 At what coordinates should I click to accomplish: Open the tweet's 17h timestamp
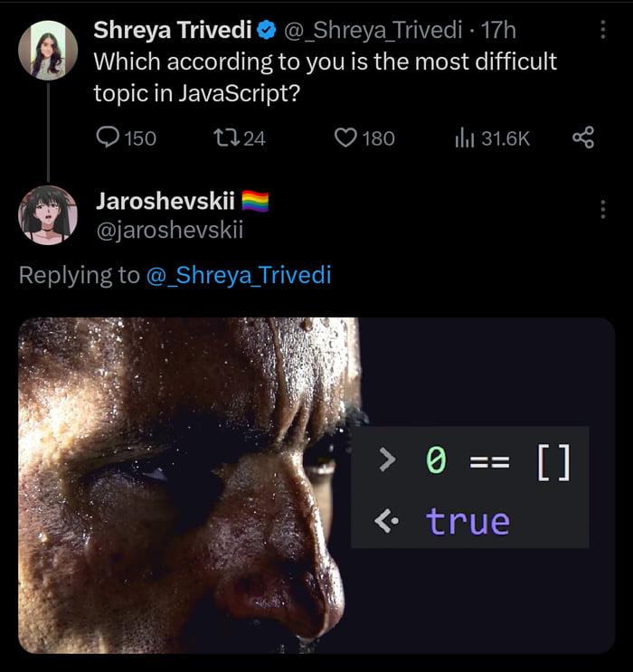[498, 31]
